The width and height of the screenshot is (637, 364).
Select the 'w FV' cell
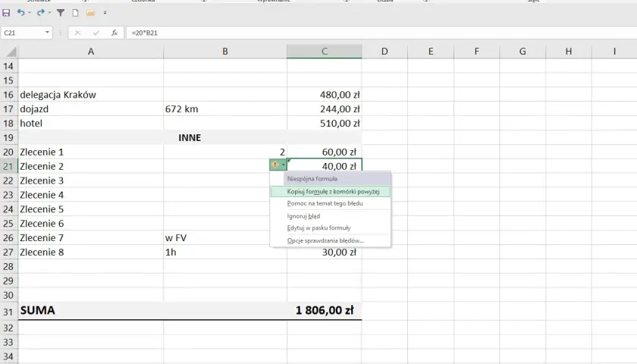click(217, 237)
